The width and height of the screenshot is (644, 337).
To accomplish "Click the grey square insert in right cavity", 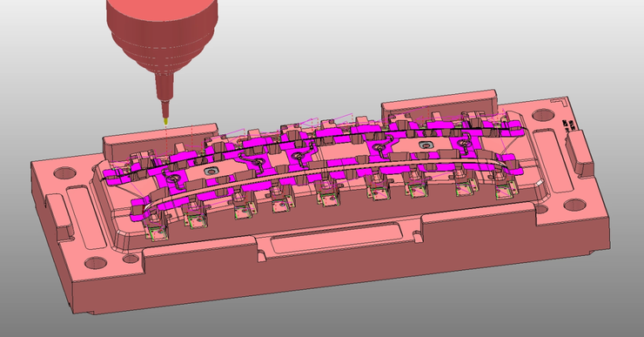I will pyautogui.click(x=425, y=145).
